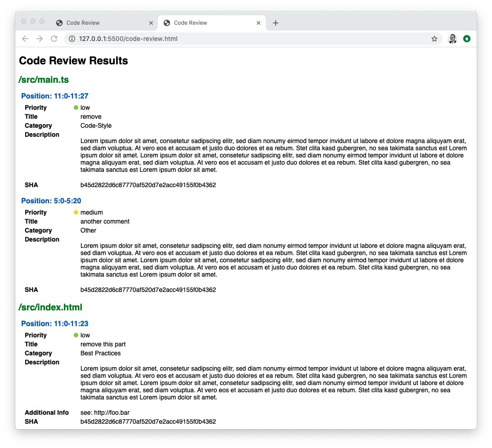The height and width of the screenshot is (448, 492).
Task: Click the browser back arrow
Action: point(25,39)
